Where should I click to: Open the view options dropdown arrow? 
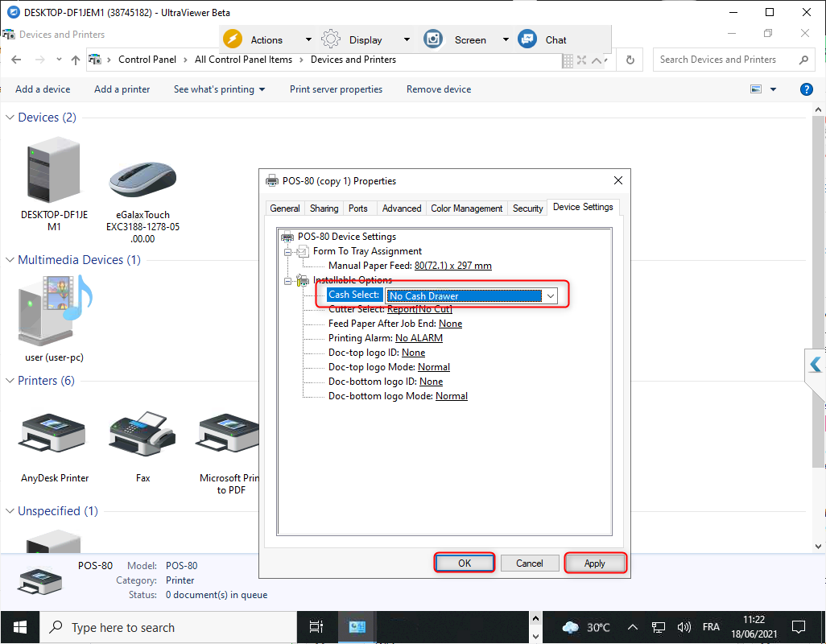pyautogui.click(x=774, y=89)
